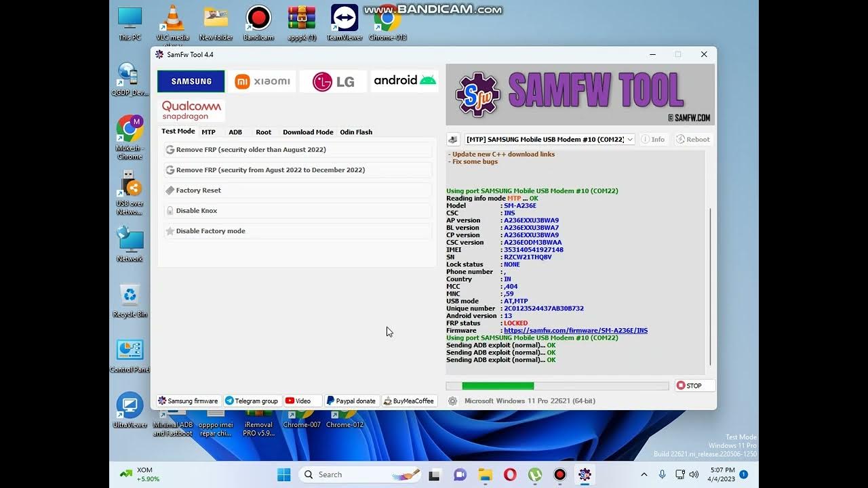The height and width of the screenshot is (488, 868).
Task: Open the UltraViewer desktop icon
Action: click(130, 409)
